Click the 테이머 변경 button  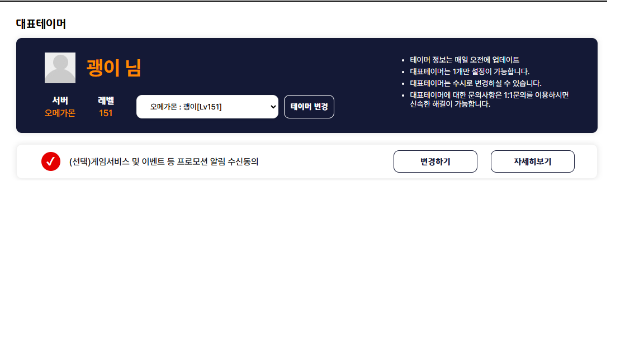(x=309, y=107)
